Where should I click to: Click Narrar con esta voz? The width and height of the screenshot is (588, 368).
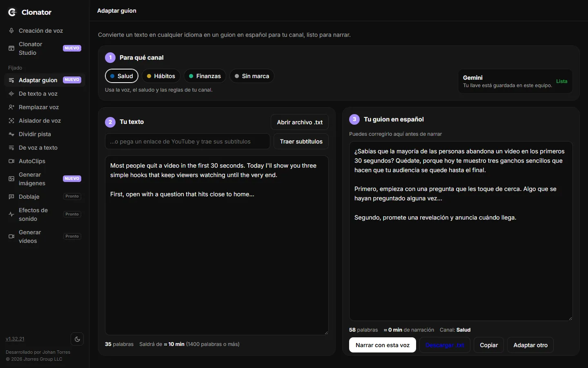pyautogui.click(x=383, y=345)
